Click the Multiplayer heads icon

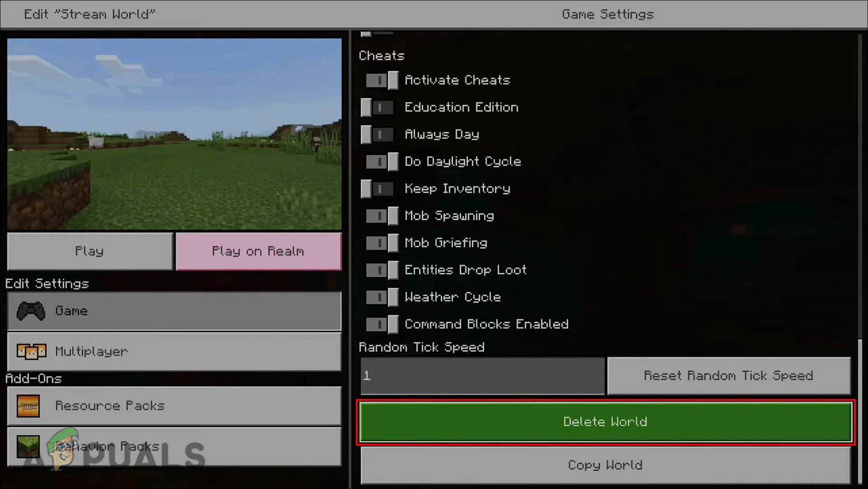(x=32, y=352)
